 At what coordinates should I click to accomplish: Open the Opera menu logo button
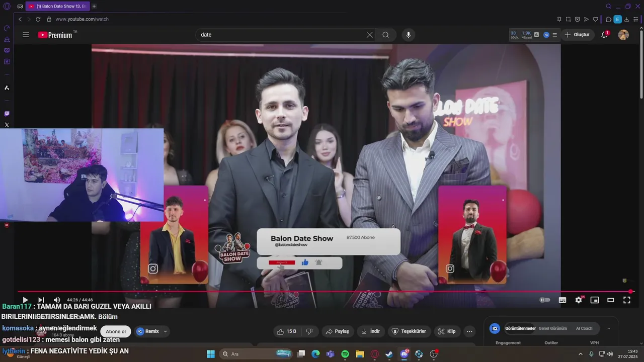tap(7, 6)
